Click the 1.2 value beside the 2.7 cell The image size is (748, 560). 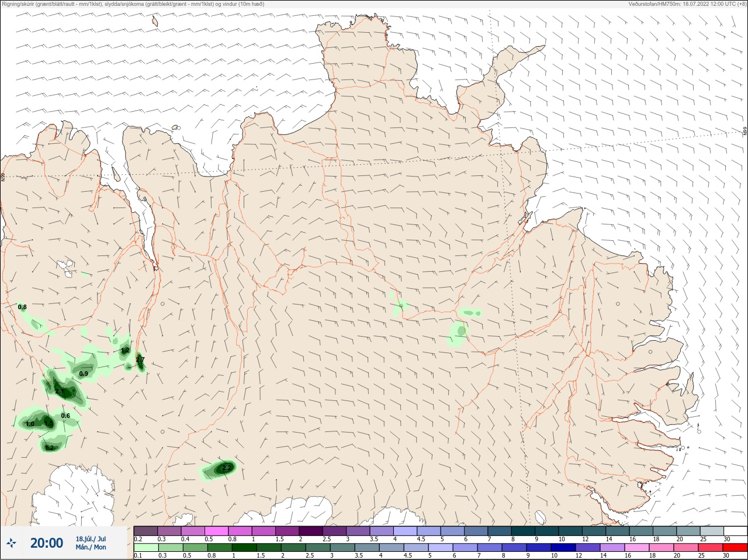pyautogui.click(x=125, y=351)
